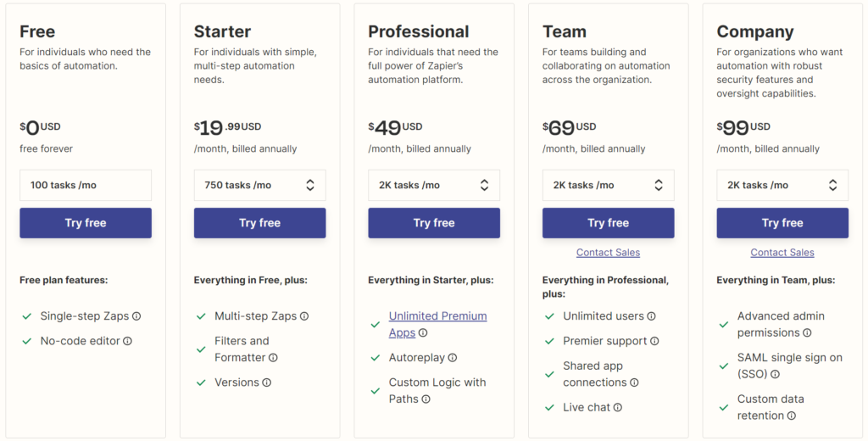Viewport: 868px width, 441px height.
Task: Show info for Autoreplay feature
Action: [x=453, y=358]
